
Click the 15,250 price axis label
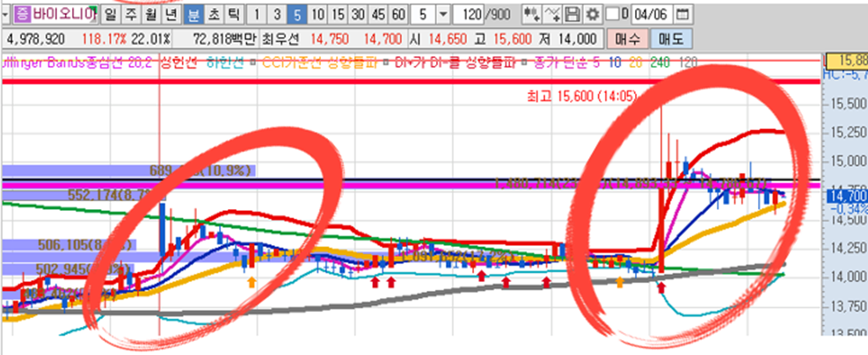pos(848,133)
